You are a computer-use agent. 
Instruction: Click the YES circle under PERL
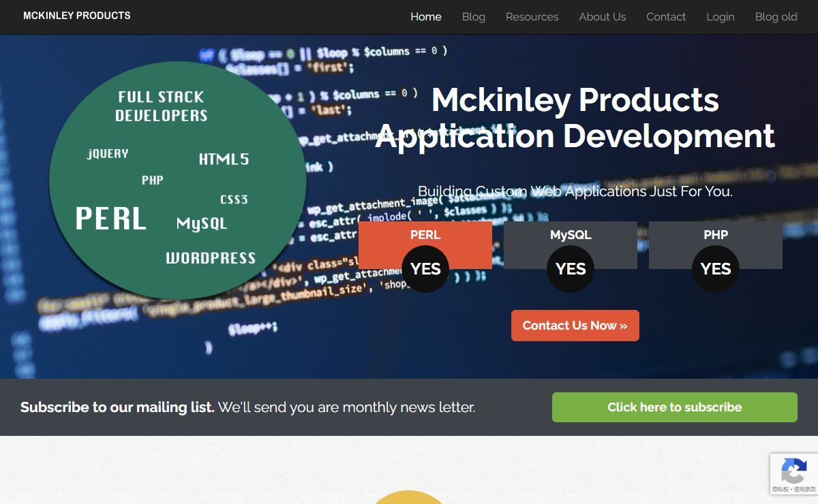(425, 269)
